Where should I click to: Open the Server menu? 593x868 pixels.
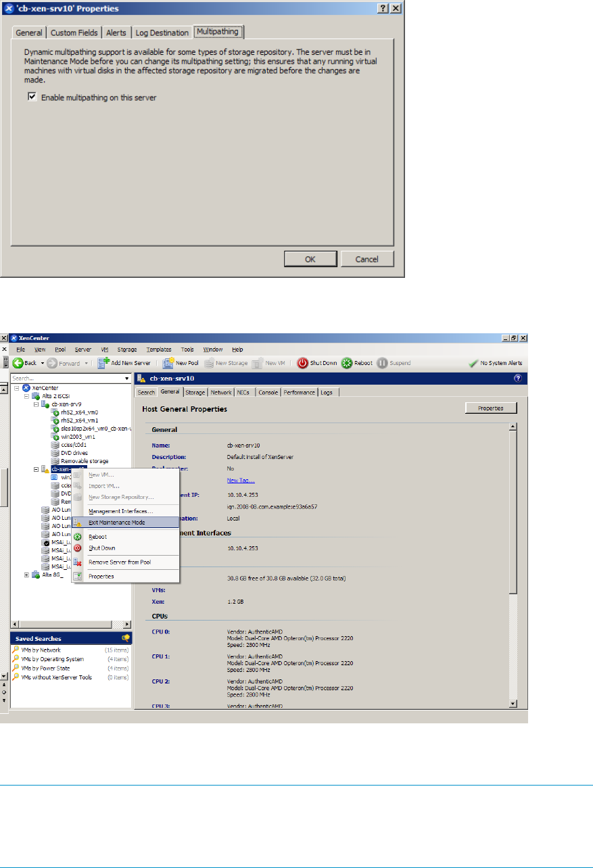pos(83,349)
